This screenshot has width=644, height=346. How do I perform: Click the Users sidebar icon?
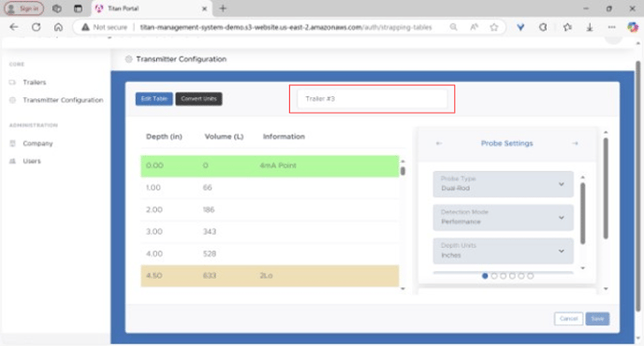pos(12,161)
